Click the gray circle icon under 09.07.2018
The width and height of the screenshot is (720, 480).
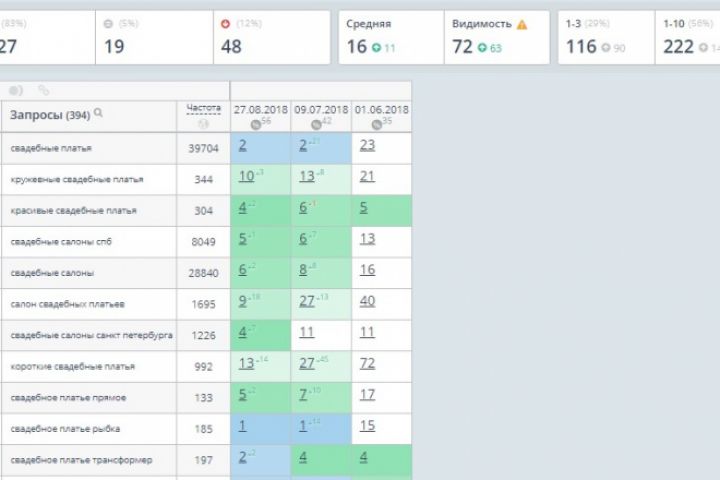tap(315, 123)
